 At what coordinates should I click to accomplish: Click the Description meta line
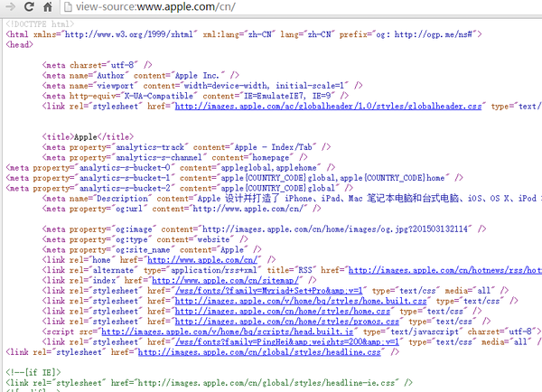[292, 199]
